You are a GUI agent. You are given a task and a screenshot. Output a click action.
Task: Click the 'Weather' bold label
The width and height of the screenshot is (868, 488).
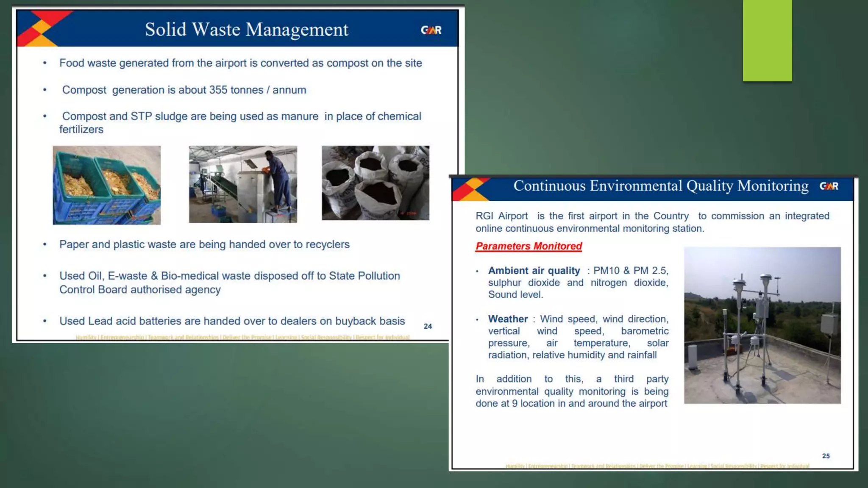coord(508,319)
